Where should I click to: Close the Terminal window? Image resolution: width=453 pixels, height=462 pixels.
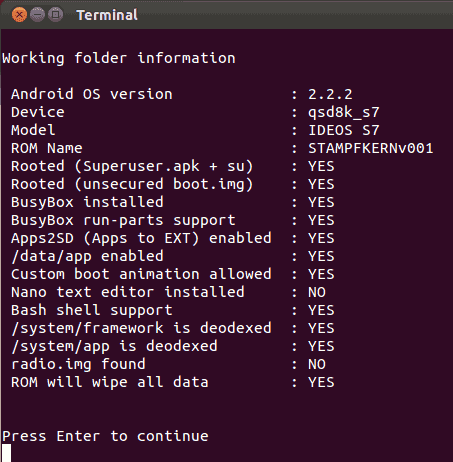point(19,15)
